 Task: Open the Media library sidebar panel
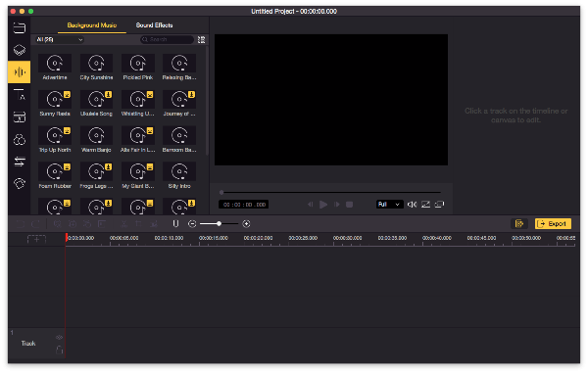tap(20, 27)
